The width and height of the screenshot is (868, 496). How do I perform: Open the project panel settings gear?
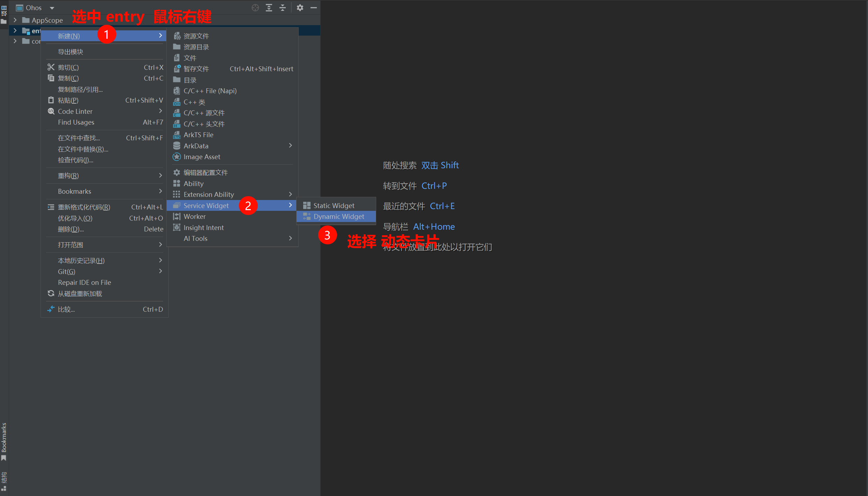[300, 8]
